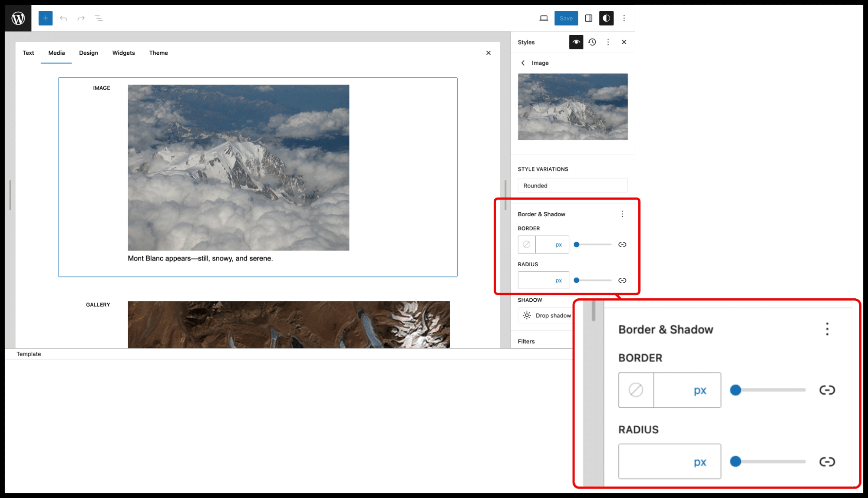The height and width of the screenshot is (498, 868).
Task: Select the Mont Blanc image example
Action: pos(238,168)
